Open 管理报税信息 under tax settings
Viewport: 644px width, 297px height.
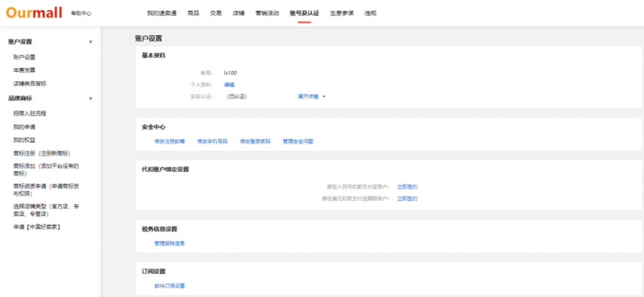pyautogui.click(x=170, y=244)
